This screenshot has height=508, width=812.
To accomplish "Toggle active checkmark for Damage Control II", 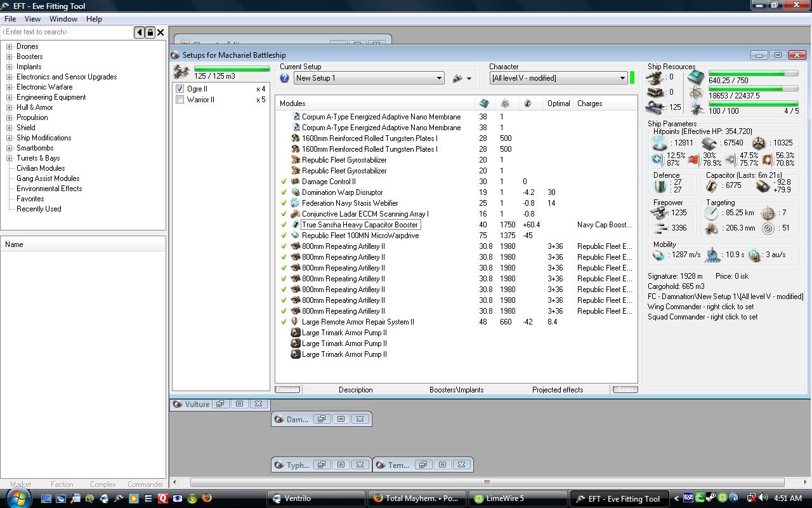I will click(x=284, y=182).
